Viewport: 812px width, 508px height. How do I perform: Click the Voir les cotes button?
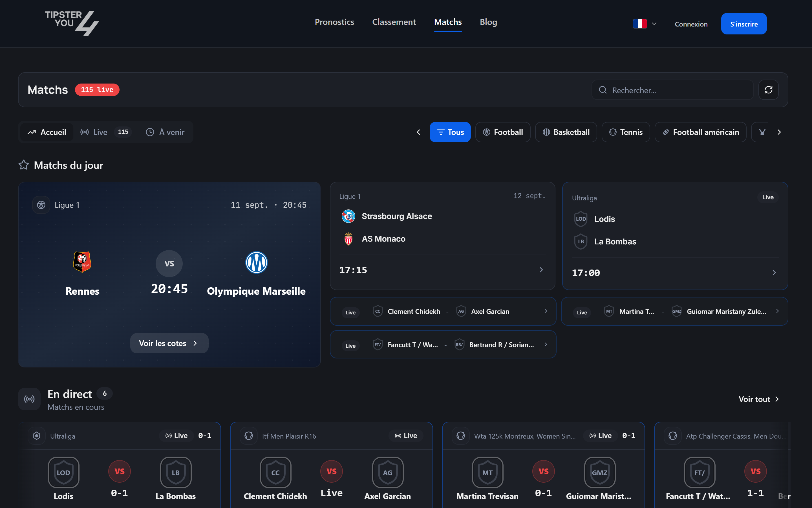pos(169,343)
